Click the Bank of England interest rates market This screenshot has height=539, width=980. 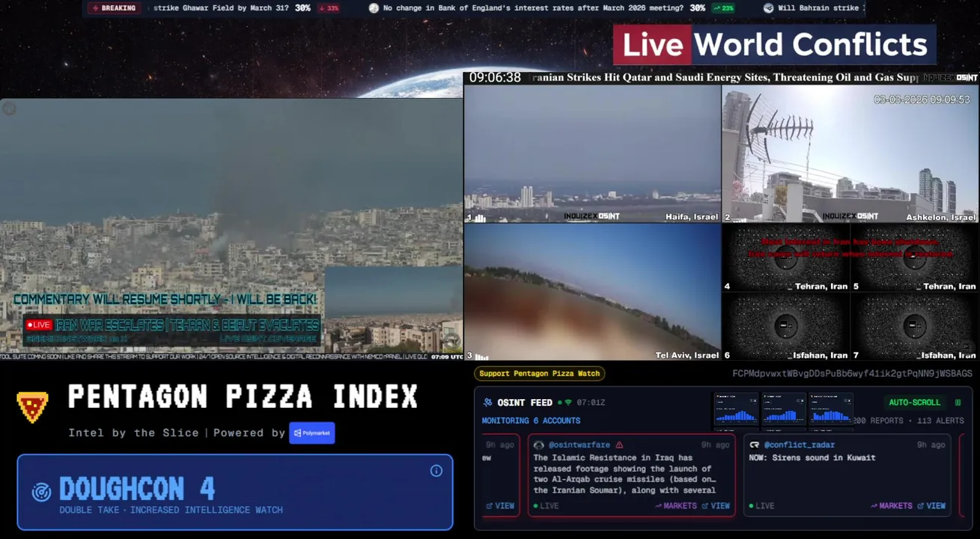[533, 8]
